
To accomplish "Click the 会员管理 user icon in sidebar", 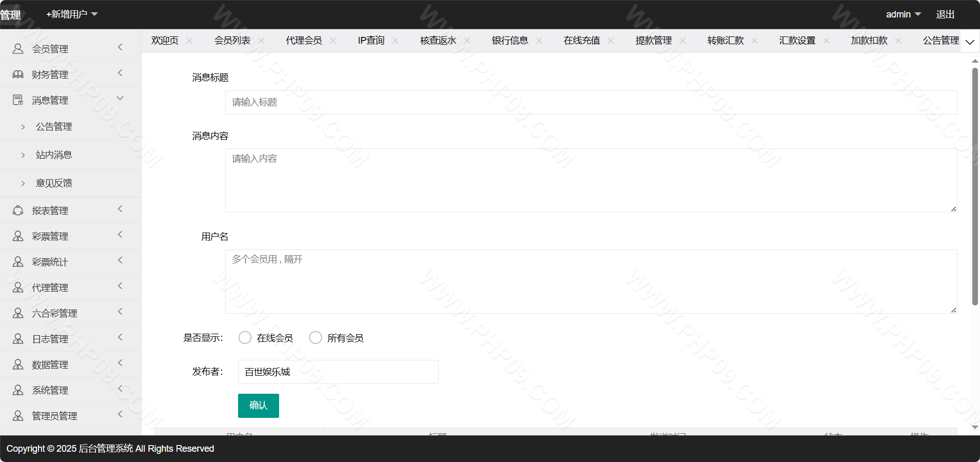I will [18, 49].
